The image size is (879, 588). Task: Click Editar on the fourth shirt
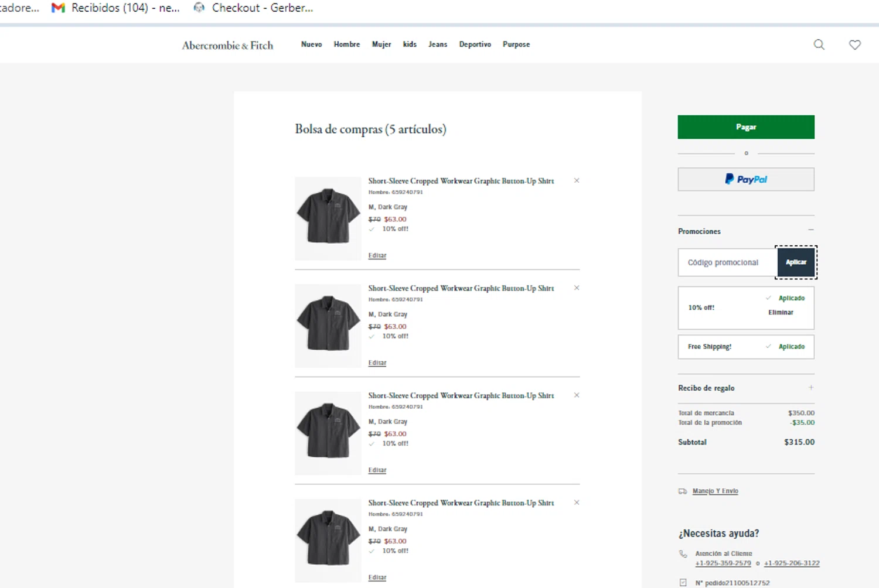point(377,577)
